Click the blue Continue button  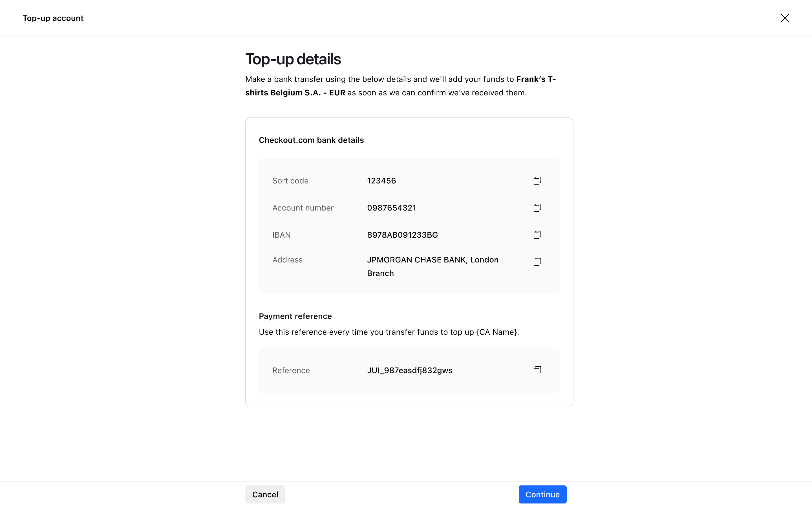point(542,494)
